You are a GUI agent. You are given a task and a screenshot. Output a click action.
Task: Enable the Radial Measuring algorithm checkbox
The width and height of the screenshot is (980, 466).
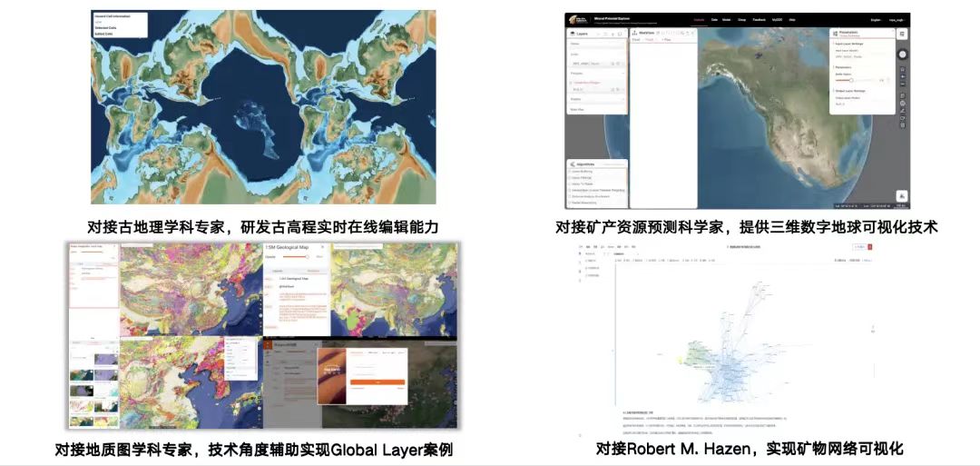(570, 202)
